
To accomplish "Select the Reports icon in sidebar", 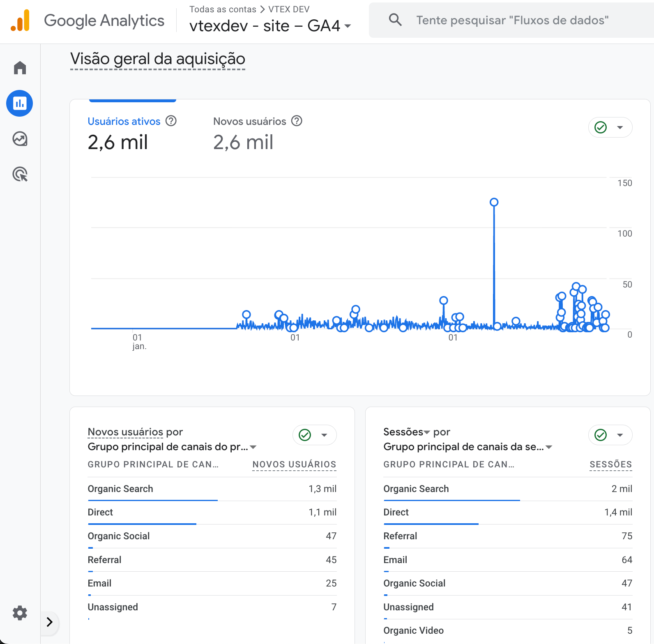I will coord(20,103).
